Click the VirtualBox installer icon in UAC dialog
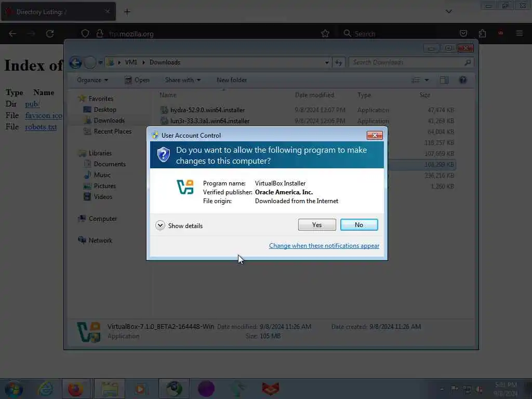This screenshot has height=399, width=532. (185, 187)
